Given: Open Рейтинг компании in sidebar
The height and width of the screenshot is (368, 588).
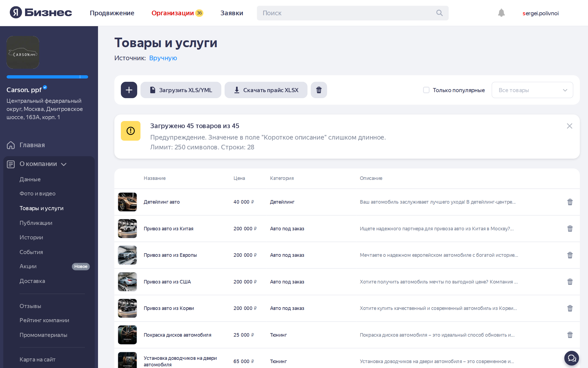Looking at the screenshot, I should 44,320.
